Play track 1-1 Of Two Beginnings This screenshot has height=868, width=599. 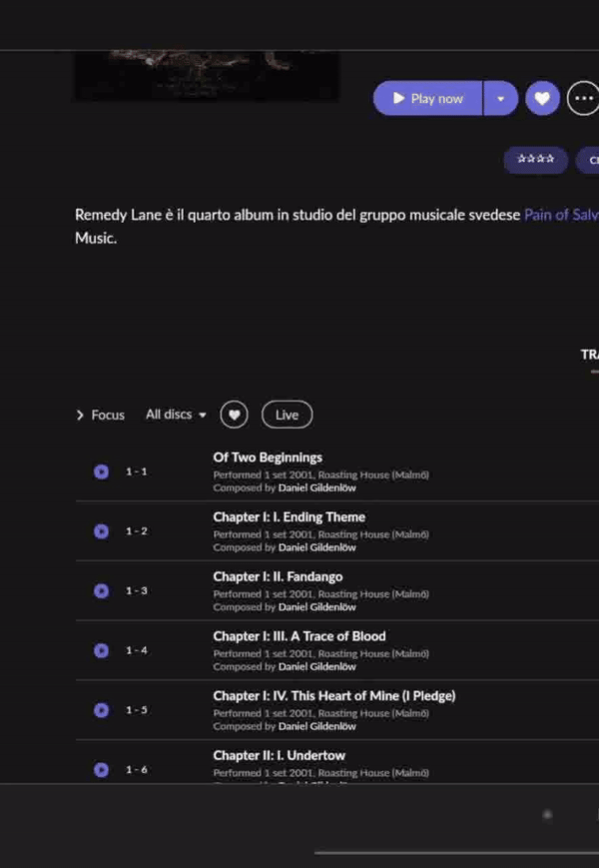101,471
